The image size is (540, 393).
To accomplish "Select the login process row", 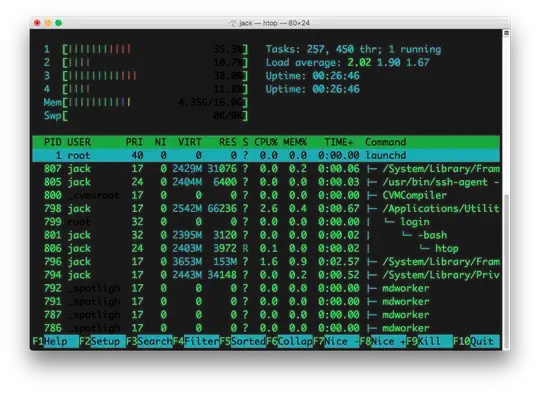I will (x=266, y=222).
